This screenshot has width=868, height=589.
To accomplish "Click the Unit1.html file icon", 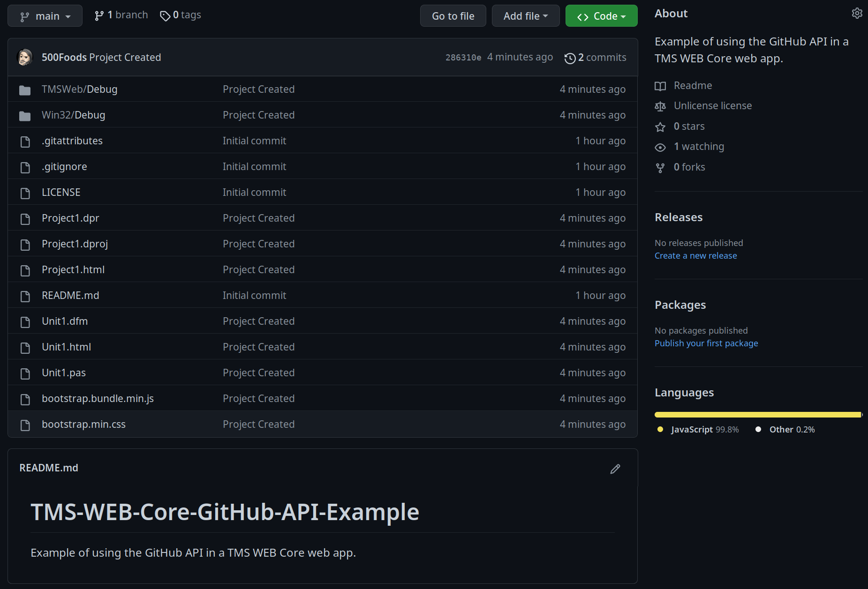I will pyautogui.click(x=25, y=347).
